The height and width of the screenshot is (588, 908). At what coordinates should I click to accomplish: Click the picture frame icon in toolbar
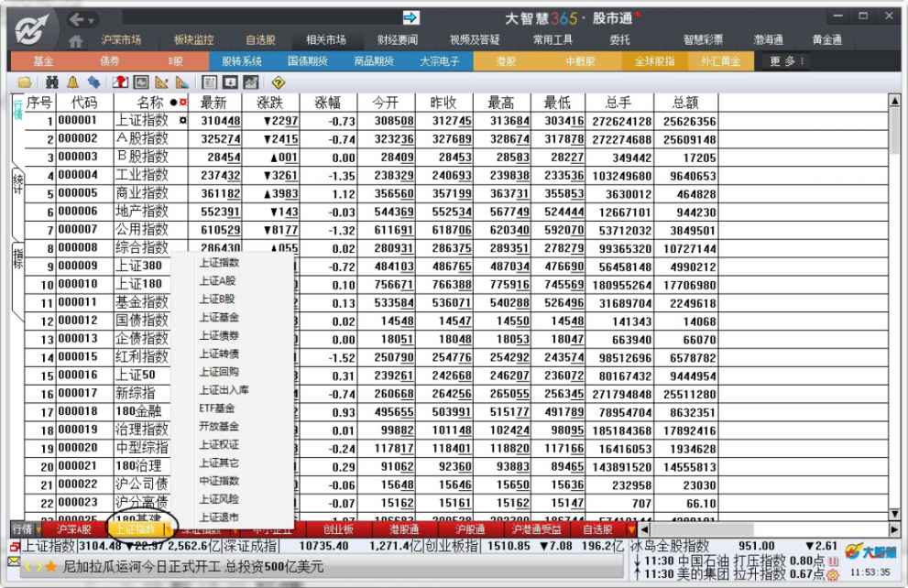click(141, 82)
